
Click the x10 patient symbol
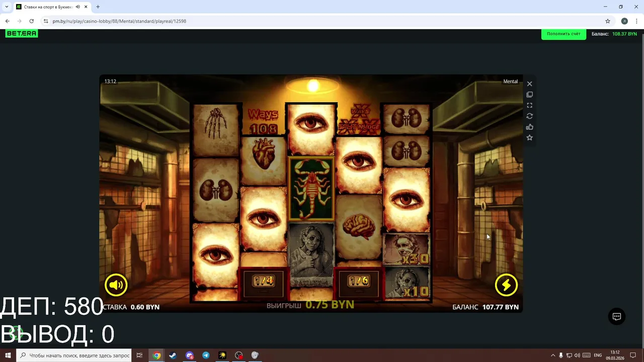[407, 283]
